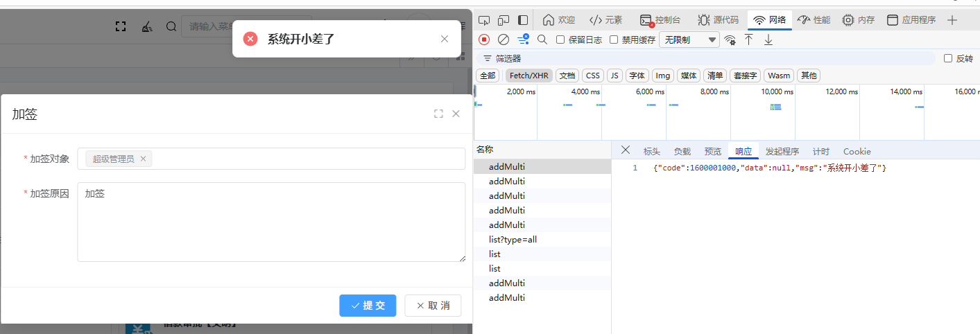This screenshot has height=334, width=980.
Task: Open the 标头 tab of request details
Action: tap(651, 151)
